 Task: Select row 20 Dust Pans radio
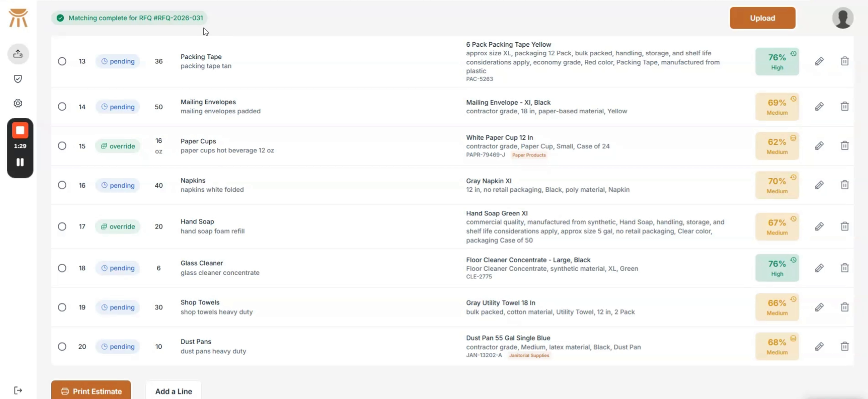pos(62,346)
